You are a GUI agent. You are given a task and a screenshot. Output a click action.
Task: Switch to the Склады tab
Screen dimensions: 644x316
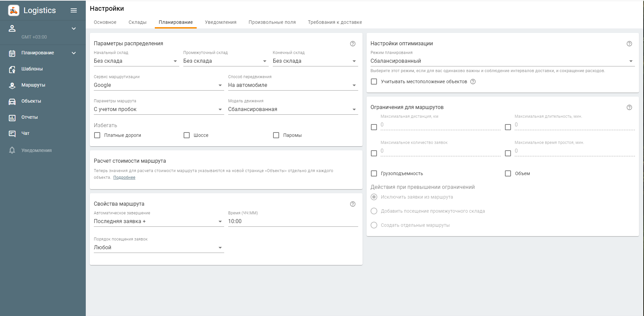point(137,22)
